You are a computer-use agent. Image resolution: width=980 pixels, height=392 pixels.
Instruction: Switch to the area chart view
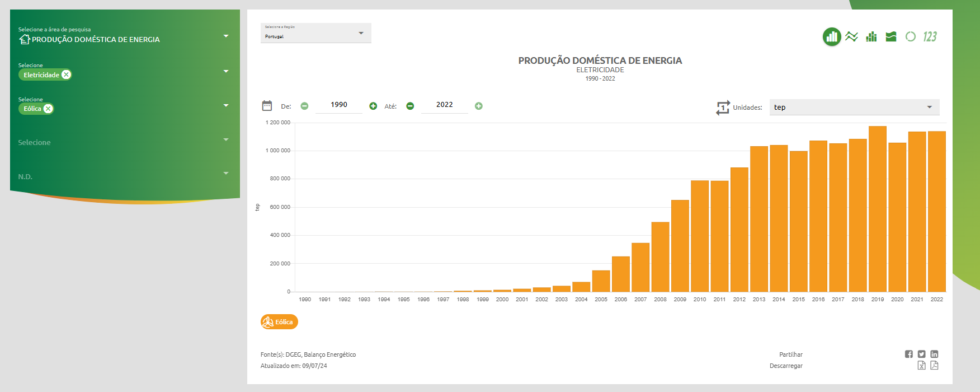(891, 37)
